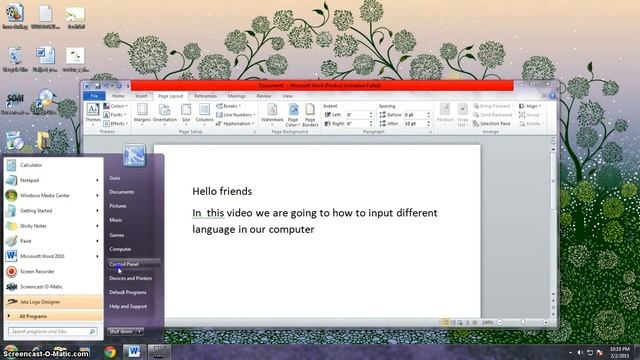Open the File tab in Word

[x=94, y=96]
